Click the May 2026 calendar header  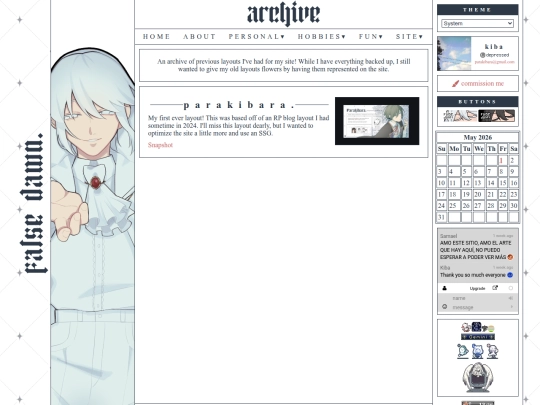(x=478, y=137)
